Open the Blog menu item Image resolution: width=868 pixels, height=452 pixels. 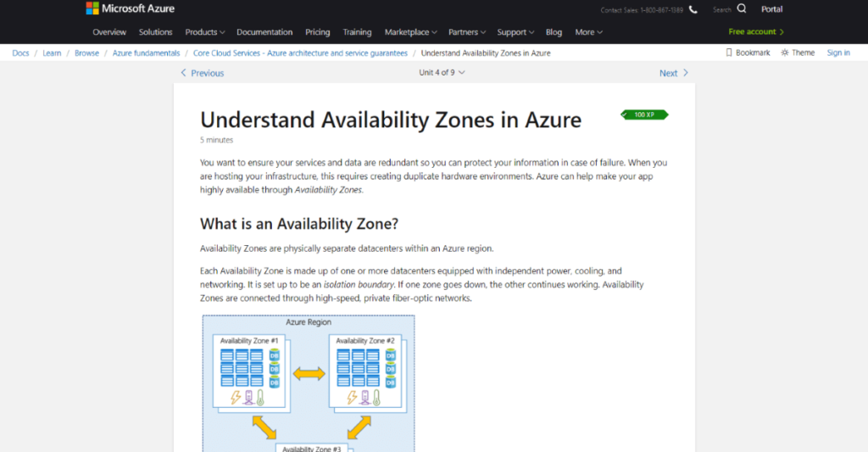click(x=554, y=32)
